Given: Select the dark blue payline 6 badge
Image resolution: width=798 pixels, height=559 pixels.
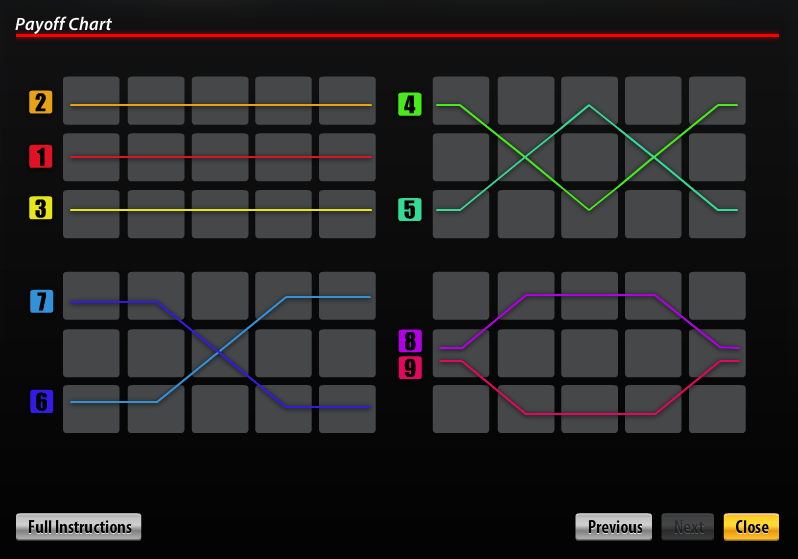Looking at the screenshot, I should (41, 402).
